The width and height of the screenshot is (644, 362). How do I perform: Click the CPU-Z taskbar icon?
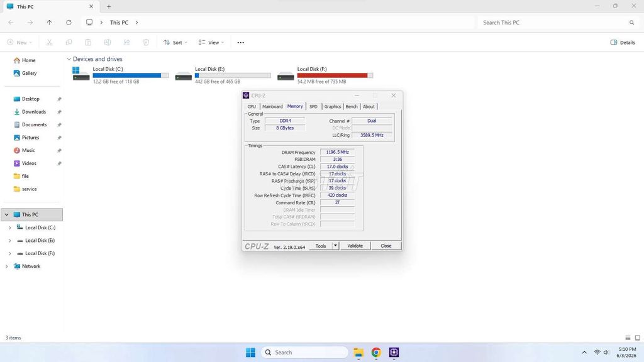394,352
